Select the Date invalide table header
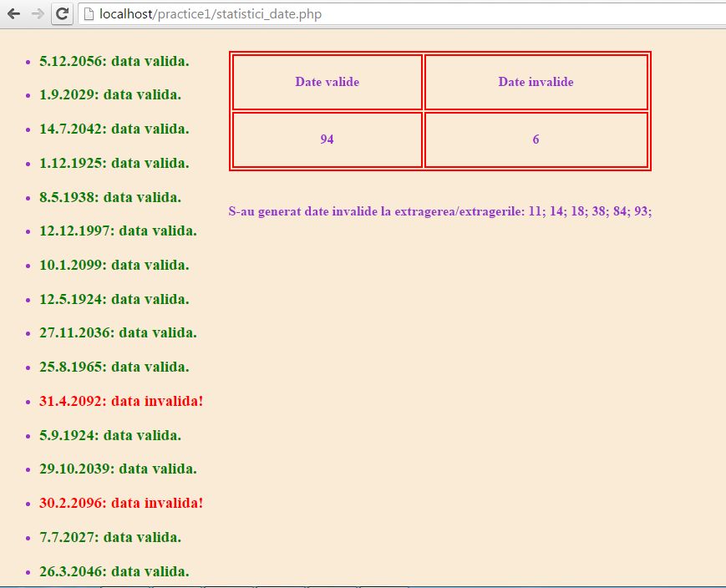This screenshot has width=726, height=588. coord(536,82)
